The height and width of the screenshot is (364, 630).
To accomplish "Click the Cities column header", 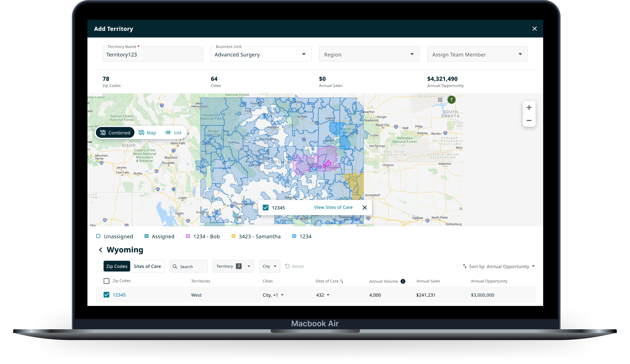I will [268, 281].
